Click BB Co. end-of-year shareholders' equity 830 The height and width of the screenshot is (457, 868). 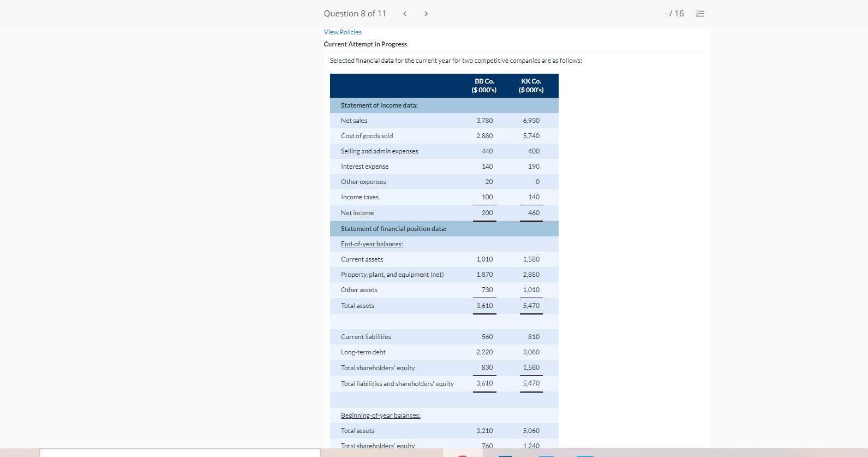pos(487,367)
